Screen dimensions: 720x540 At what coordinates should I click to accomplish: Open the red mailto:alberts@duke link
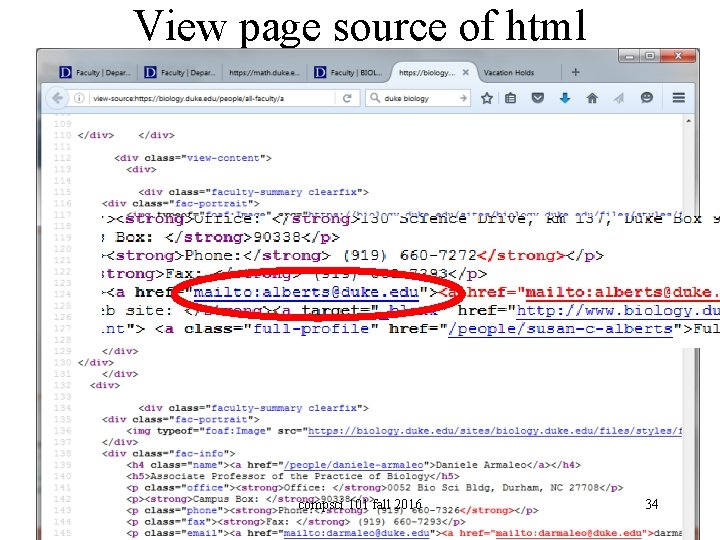[622, 292]
